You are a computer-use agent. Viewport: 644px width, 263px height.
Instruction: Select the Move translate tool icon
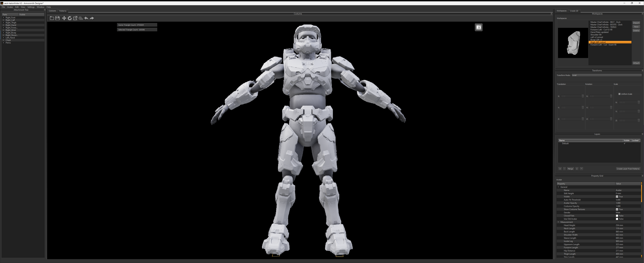click(64, 18)
